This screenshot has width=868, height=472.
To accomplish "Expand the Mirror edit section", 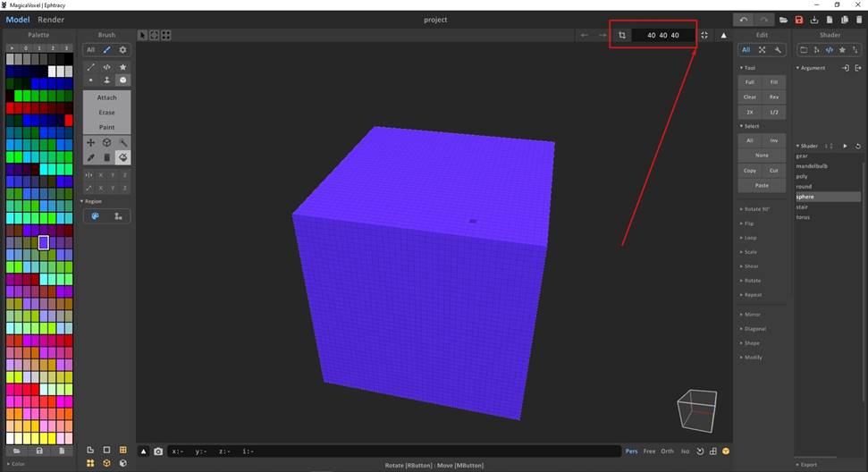I will click(x=752, y=315).
